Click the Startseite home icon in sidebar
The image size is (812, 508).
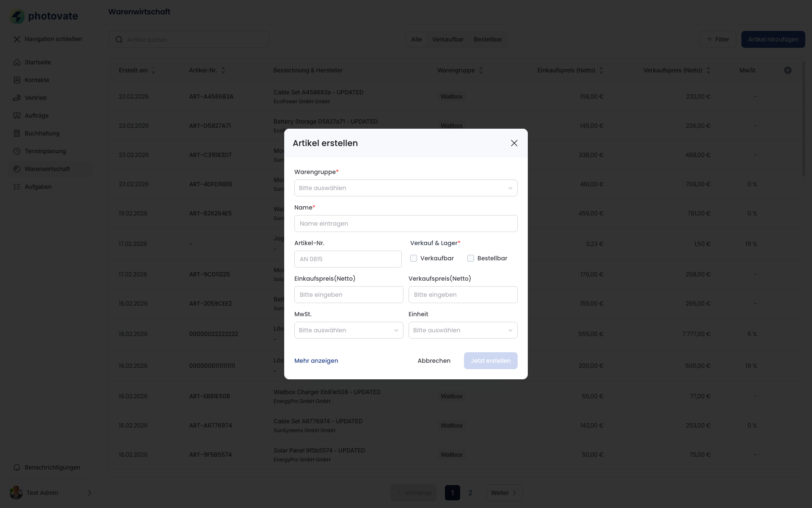point(17,62)
